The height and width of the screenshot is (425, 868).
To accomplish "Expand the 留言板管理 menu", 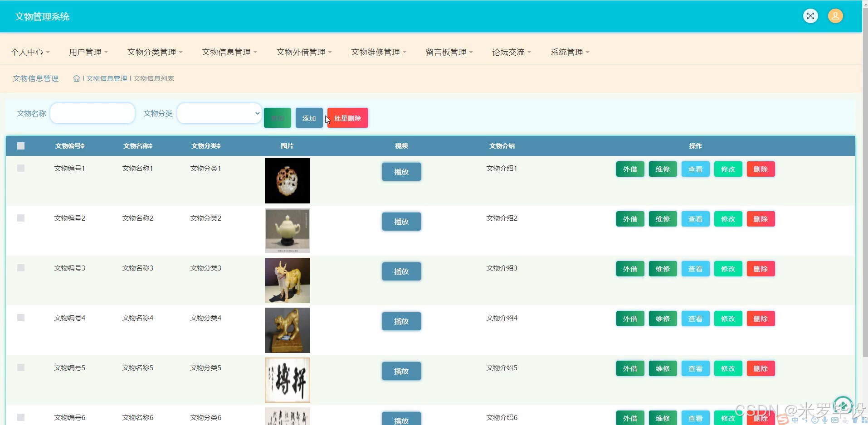I will pyautogui.click(x=449, y=52).
